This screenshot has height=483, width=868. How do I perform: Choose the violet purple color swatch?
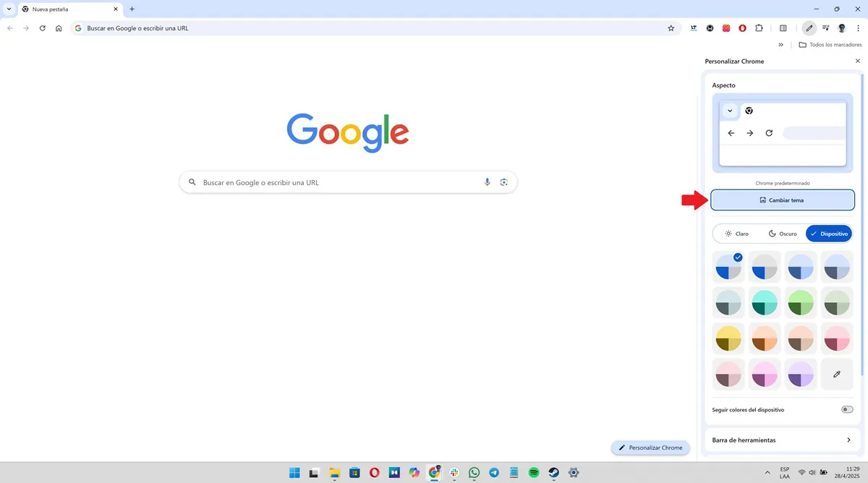coord(801,375)
